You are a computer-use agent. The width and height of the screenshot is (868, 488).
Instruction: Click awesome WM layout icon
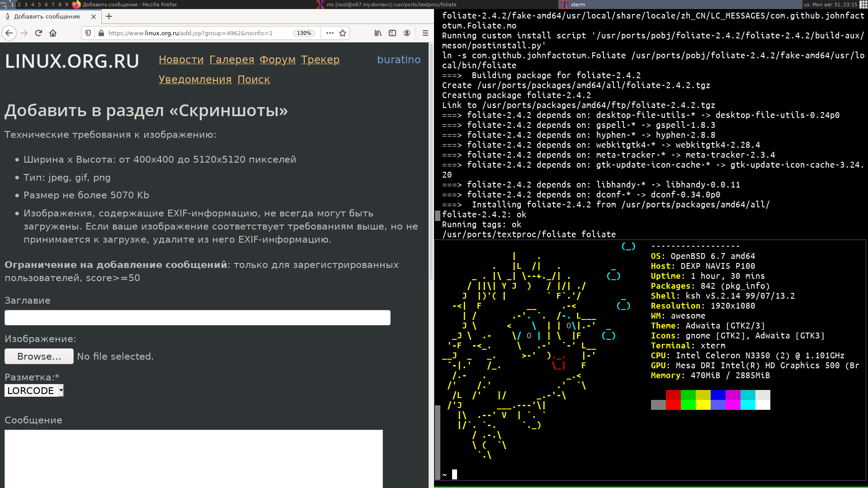coord(4,5)
